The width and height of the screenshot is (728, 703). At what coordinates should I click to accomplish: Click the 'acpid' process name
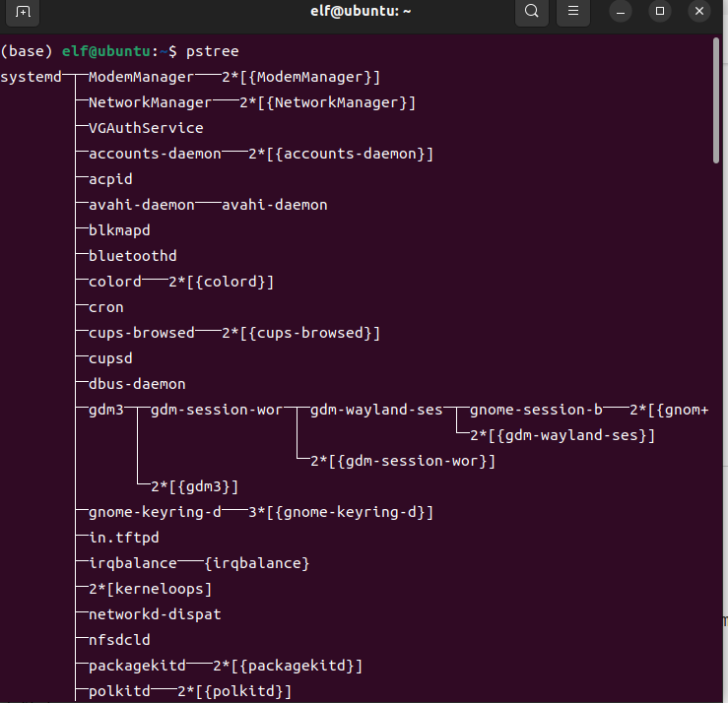(110, 179)
